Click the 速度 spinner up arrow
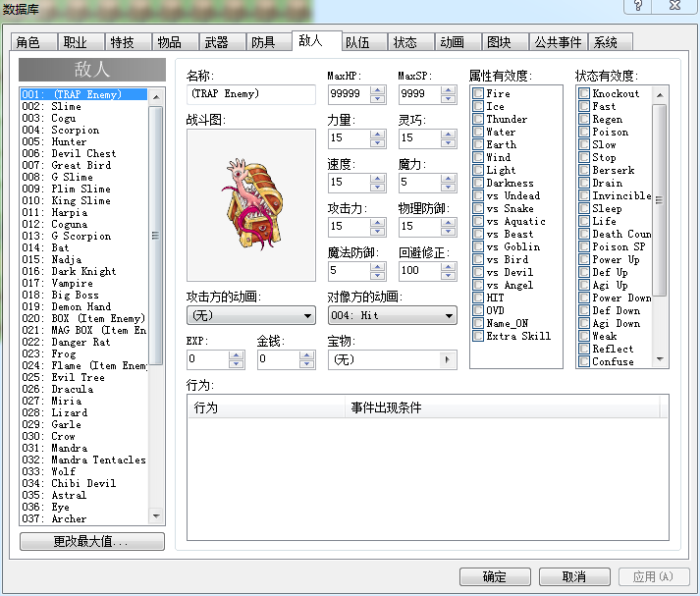 click(378, 178)
